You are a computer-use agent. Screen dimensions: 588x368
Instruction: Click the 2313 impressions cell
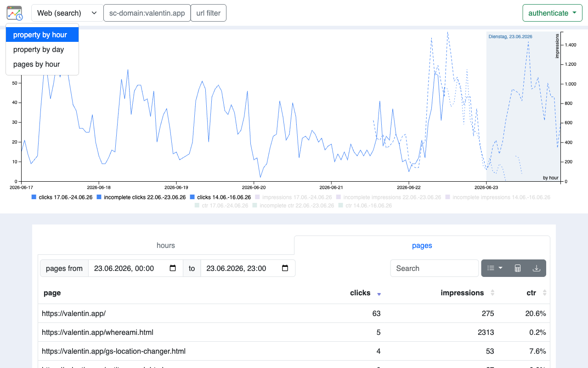(486, 332)
